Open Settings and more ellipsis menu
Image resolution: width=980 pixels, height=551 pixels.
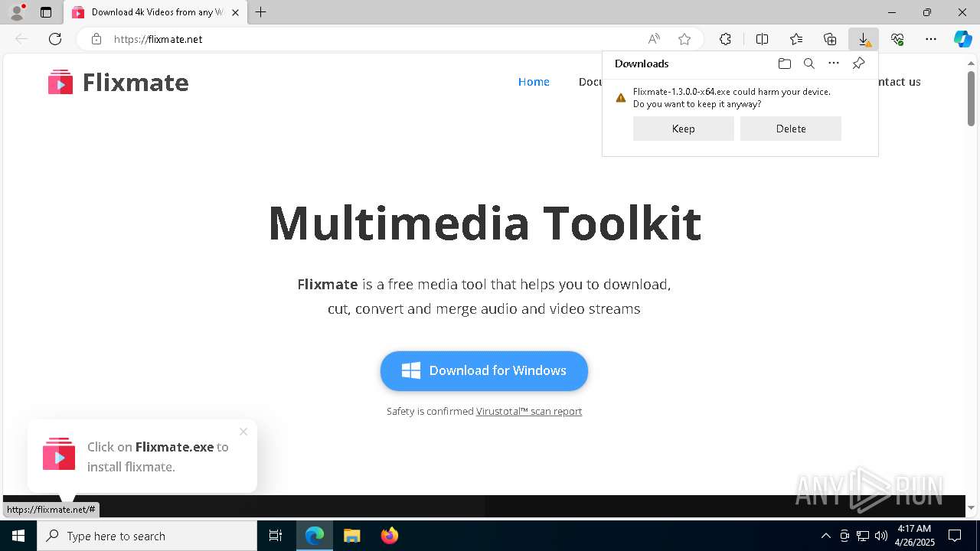[931, 39]
